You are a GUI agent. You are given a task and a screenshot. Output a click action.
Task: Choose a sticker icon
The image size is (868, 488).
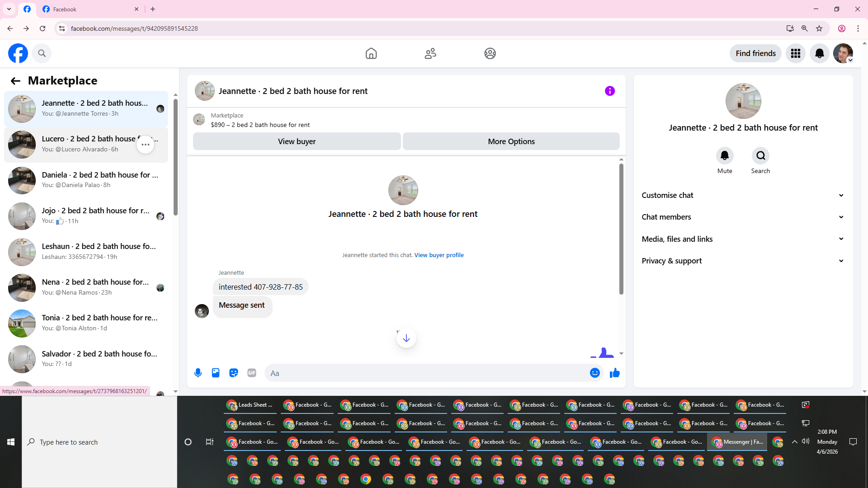click(x=234, y=373)
